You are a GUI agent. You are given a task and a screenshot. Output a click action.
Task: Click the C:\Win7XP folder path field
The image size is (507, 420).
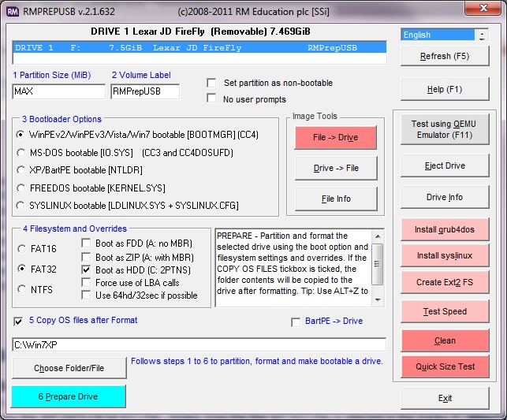(x=199, y=344)
